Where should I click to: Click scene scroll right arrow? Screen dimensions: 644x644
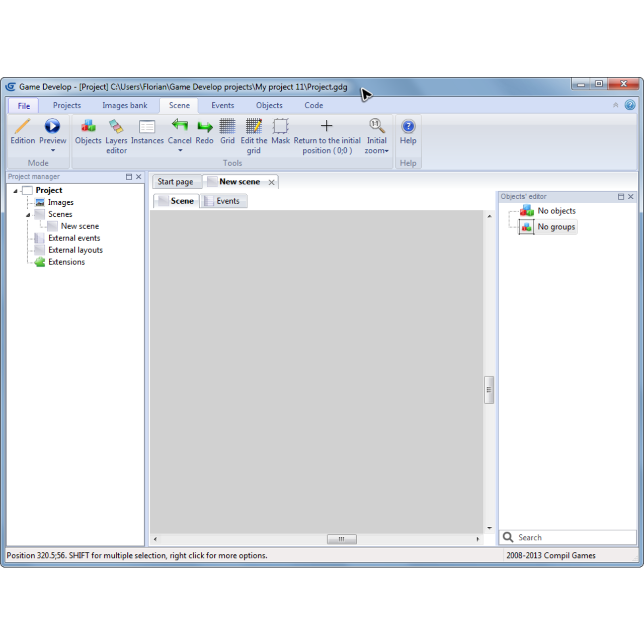(x=477, y=539)
